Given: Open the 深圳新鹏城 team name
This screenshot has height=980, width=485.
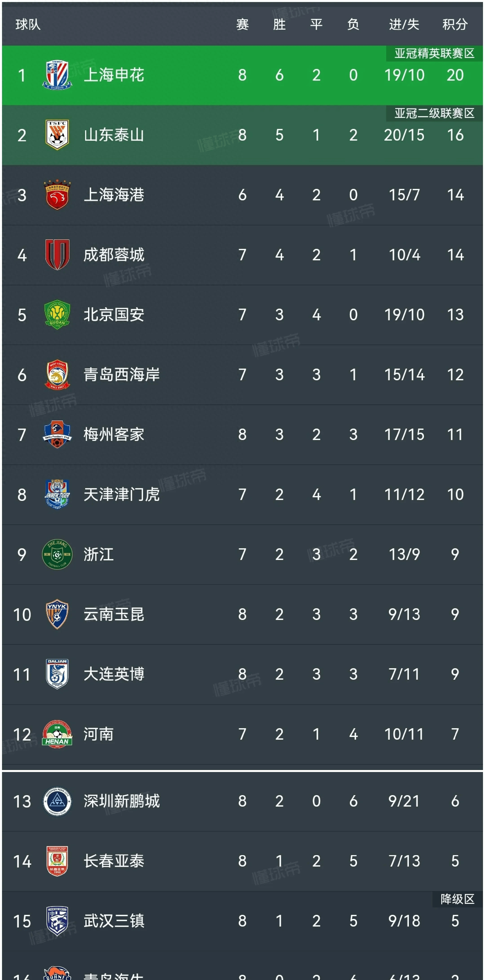Looking at the screenshot, I should point(121,801).
